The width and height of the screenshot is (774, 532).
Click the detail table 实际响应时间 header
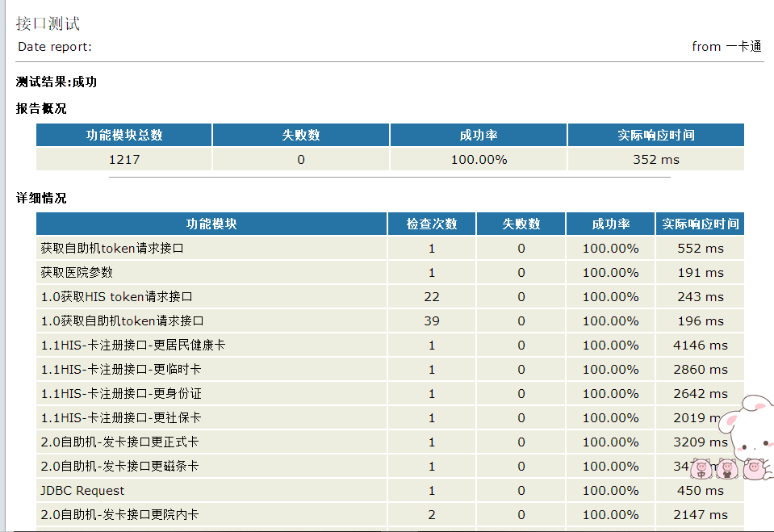[700, 224]
